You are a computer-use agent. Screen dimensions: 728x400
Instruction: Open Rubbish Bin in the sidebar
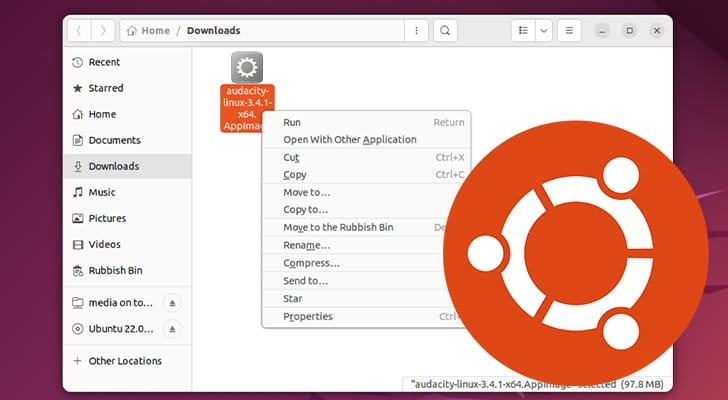pos(127,270)
